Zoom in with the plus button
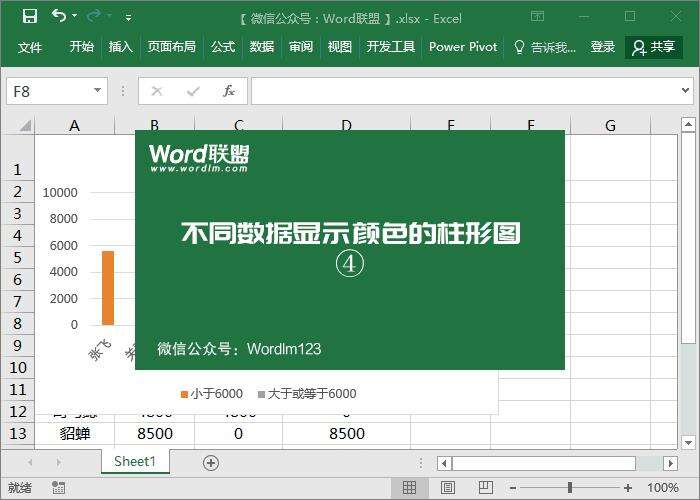 pyautogui.click(x=628, y=488)
